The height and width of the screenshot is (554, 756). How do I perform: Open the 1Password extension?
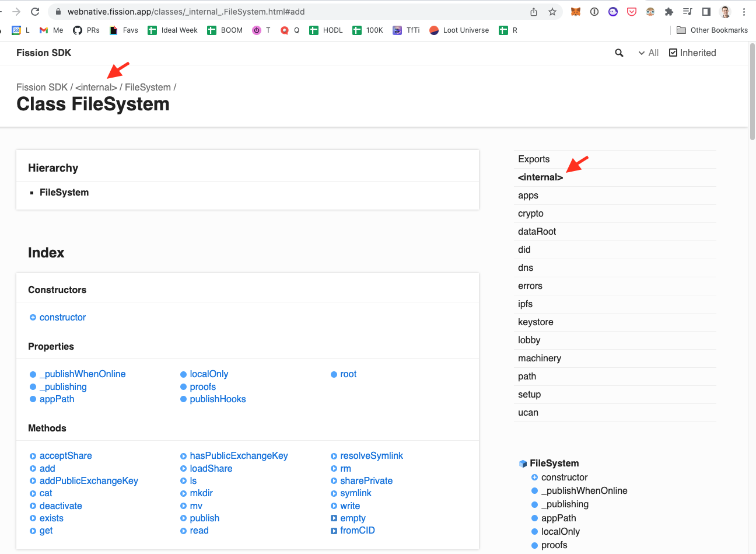[594, 12]
